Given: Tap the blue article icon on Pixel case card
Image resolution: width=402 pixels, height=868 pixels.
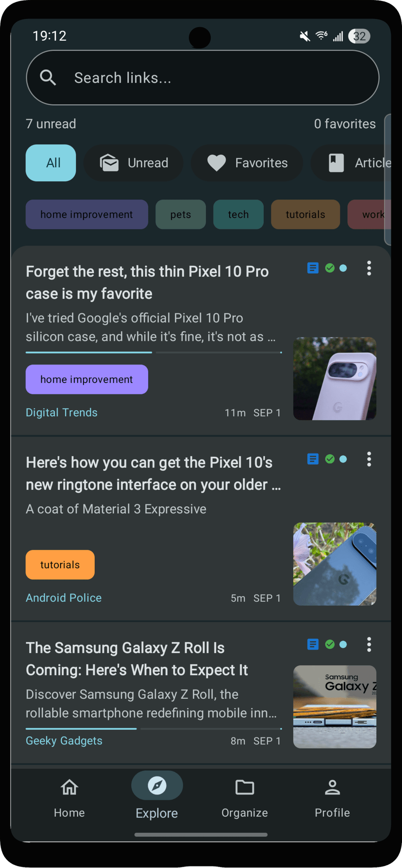Looking at the screenshot, I should pos(313,268).
